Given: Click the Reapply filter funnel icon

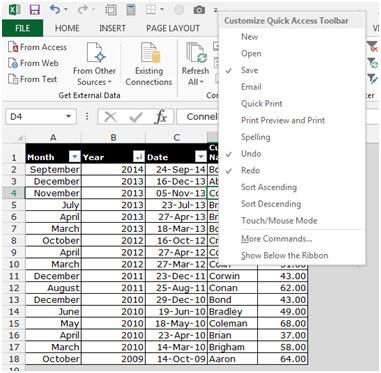Looking at the screenshot, I should [x=372, y=63].
